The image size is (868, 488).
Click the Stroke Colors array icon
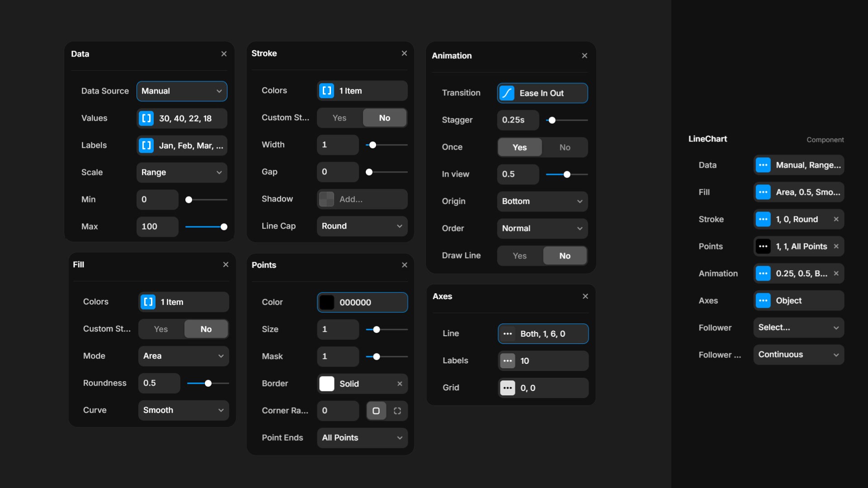(327, 91)
